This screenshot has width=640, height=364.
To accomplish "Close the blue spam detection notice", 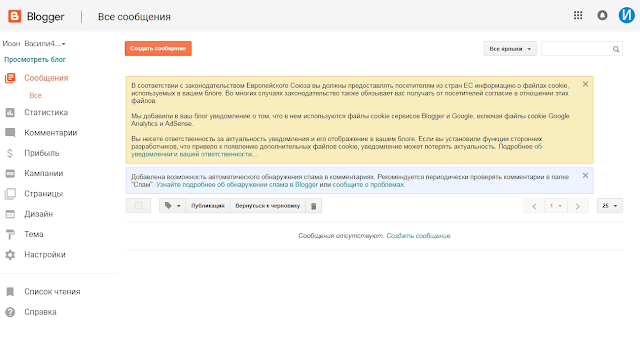I will click(585, 175).
